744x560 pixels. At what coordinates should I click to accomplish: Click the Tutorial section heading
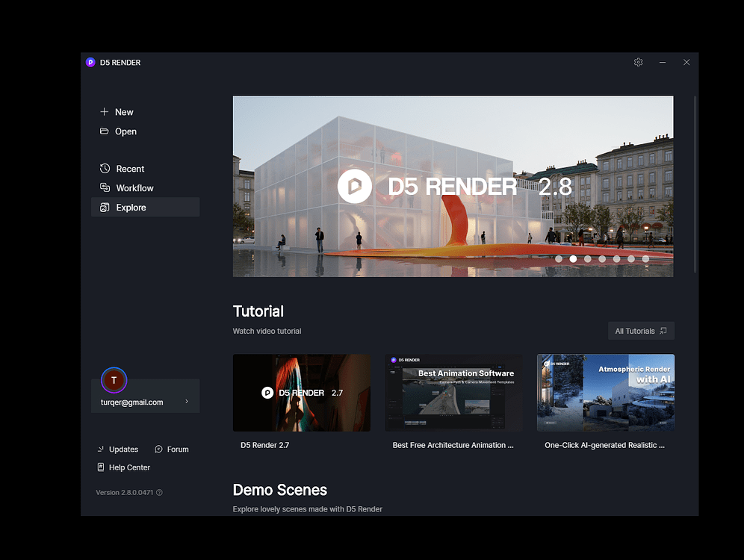coord(258,311)
